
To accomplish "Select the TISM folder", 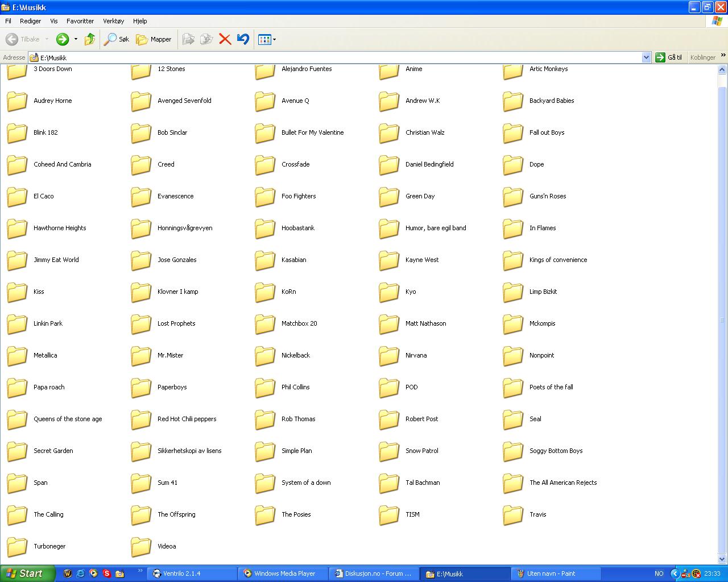I will point(400,515).
